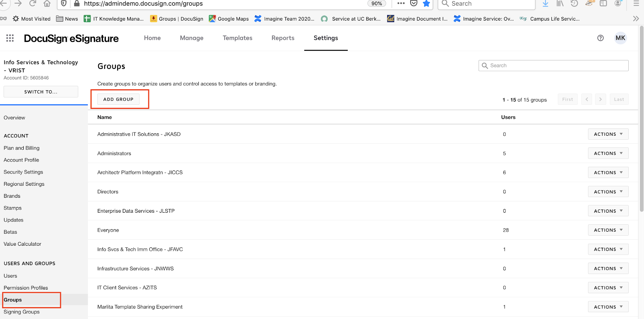Open Overview in the sidebar
644x319 pixels.
[14, 118]
